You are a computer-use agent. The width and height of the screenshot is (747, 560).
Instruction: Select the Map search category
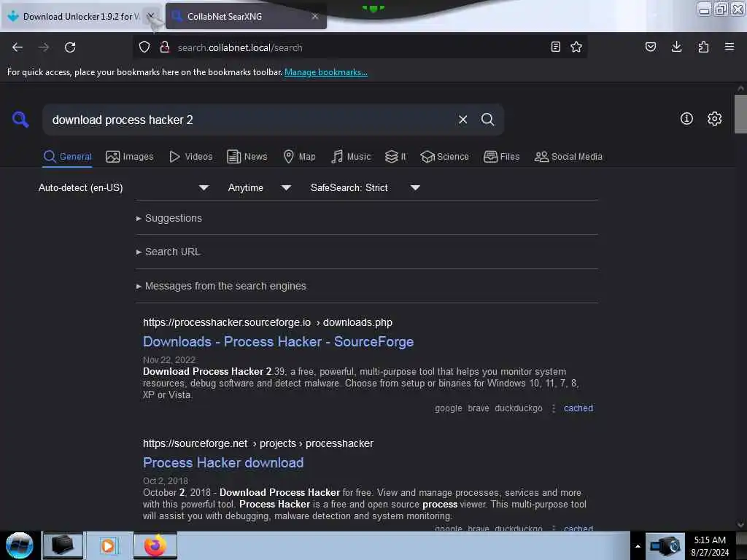pyautogui.click(x=299, y=157)
